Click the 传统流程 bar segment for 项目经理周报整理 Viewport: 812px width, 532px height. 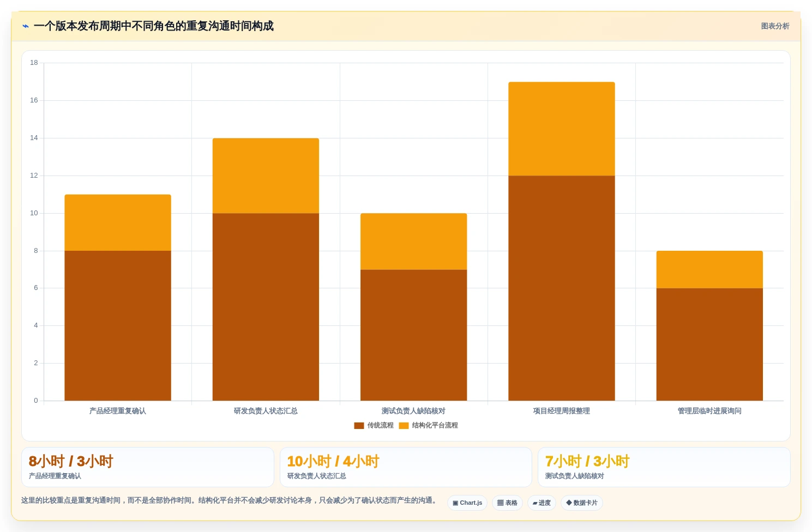[562, 288]
